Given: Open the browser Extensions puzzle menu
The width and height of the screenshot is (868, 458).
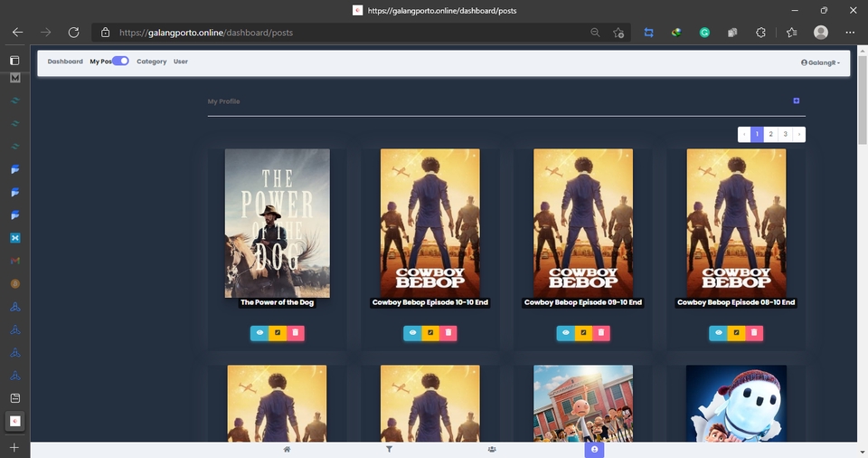Looking at the screenshot, I should 760,33.
